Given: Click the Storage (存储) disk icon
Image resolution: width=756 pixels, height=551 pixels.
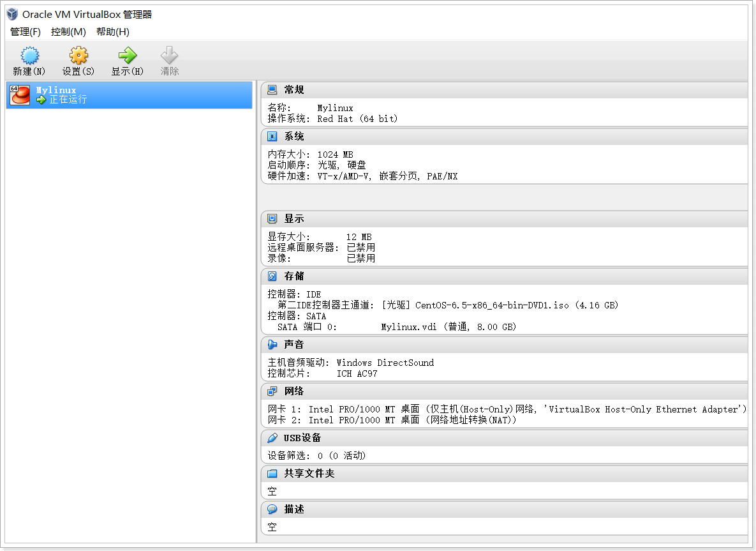Looking at the screenshot, I should click(x=272, y=276).
